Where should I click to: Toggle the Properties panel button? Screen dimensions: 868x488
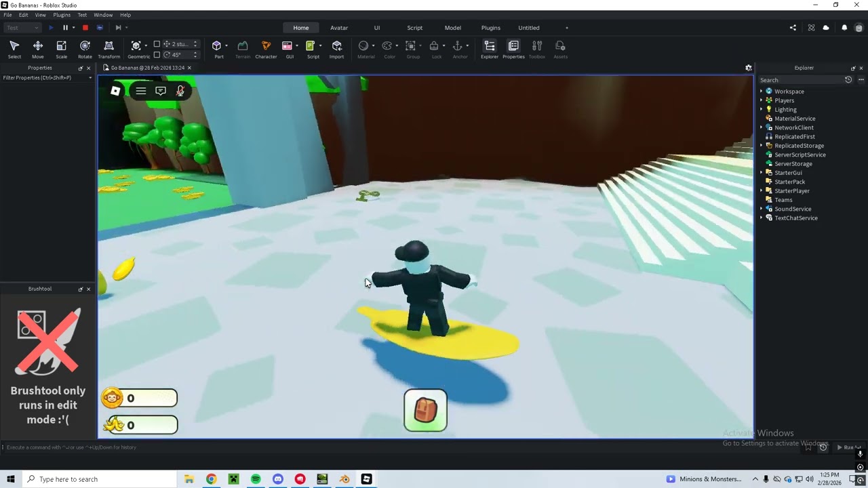pos(513,49)
